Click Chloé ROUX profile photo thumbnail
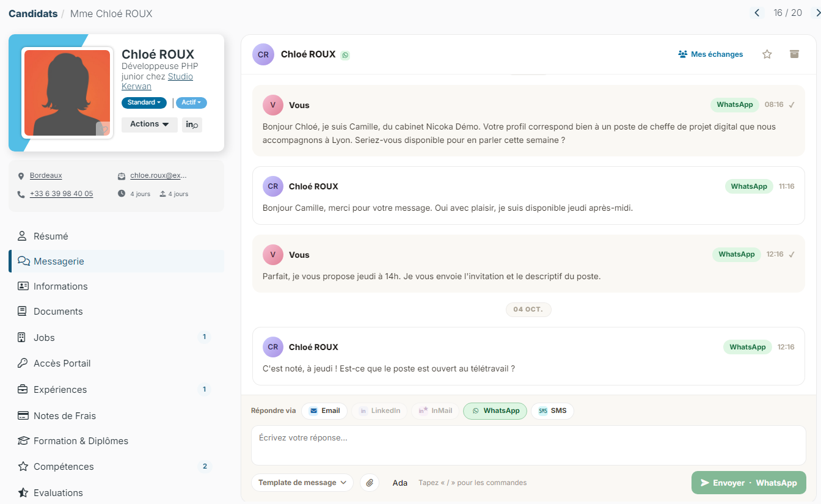821x504 pixels. click(67, 93)
